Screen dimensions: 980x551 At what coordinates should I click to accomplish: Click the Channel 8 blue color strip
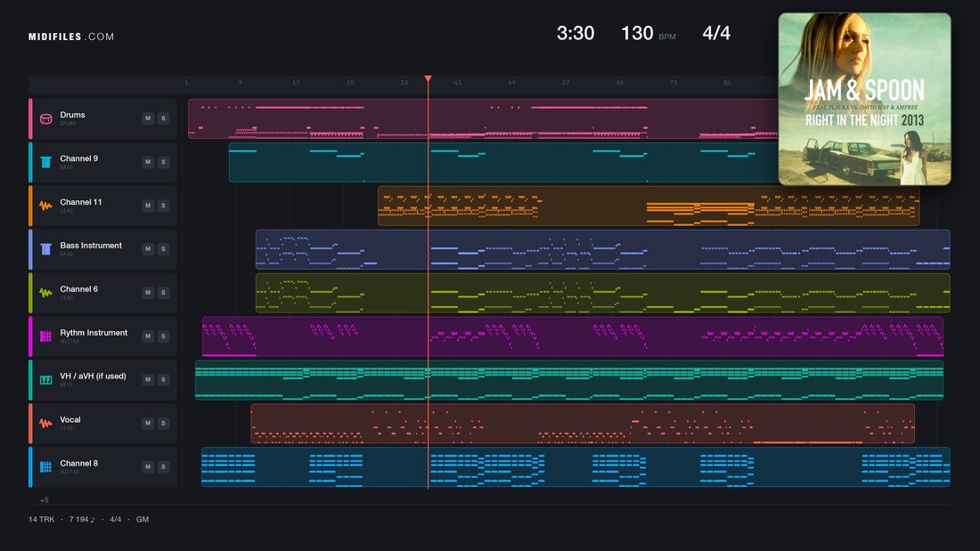click(30, 466)
